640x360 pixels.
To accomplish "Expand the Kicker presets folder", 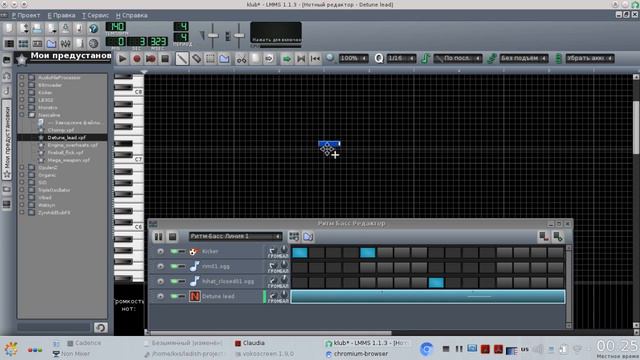I will point(22,92).
